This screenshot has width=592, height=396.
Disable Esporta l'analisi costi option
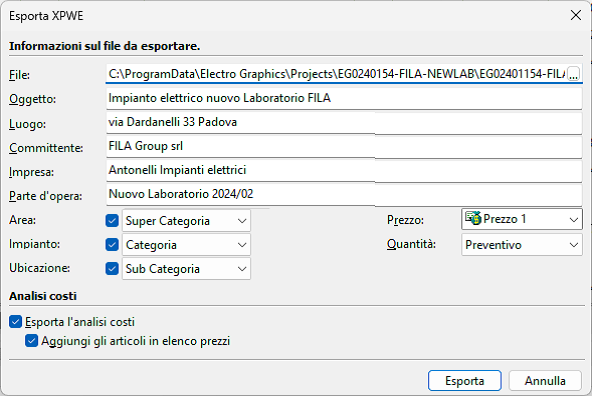tap(15, 322)
